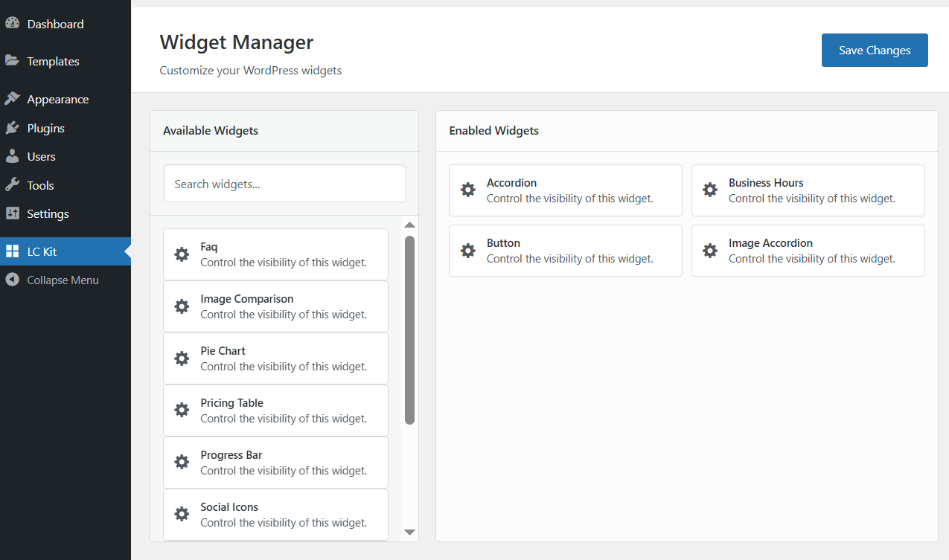Save Changes to widget settings

pyautogui.click(x=875, y=51)
